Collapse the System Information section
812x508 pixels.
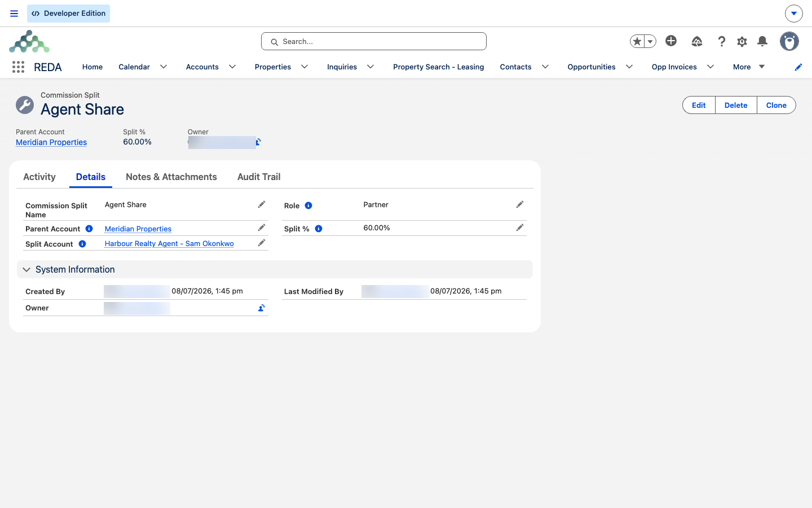pos(27,269)
